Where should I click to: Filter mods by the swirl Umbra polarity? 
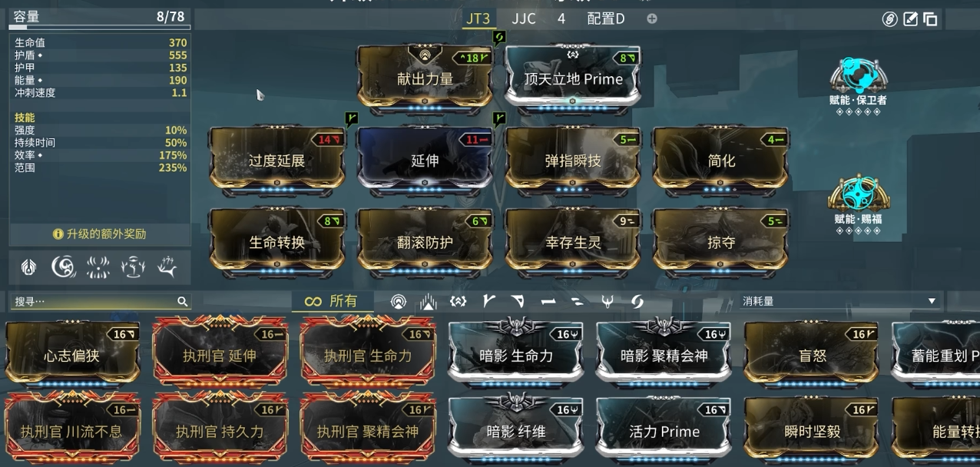pyautogui.click(x=637, y=302)
